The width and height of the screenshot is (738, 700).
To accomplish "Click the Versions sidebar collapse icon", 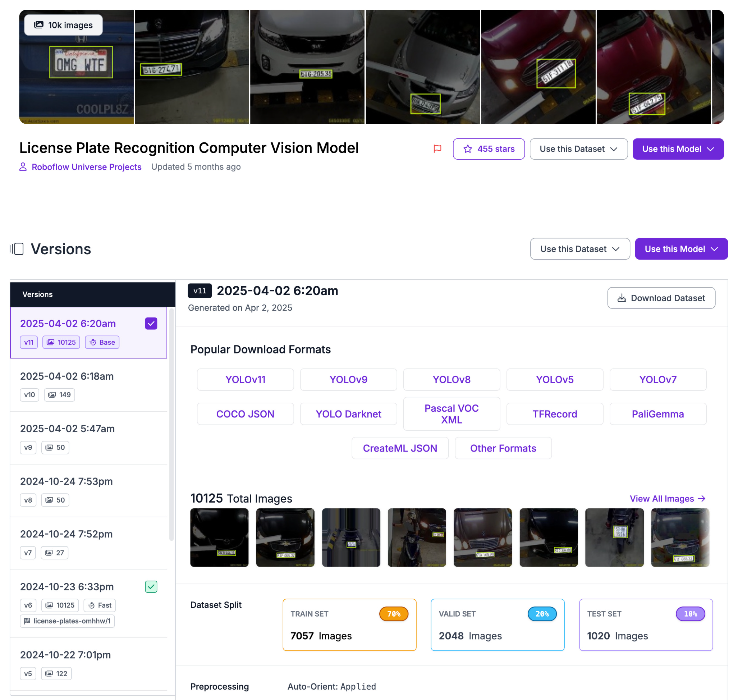I will [x=17, y=249].
